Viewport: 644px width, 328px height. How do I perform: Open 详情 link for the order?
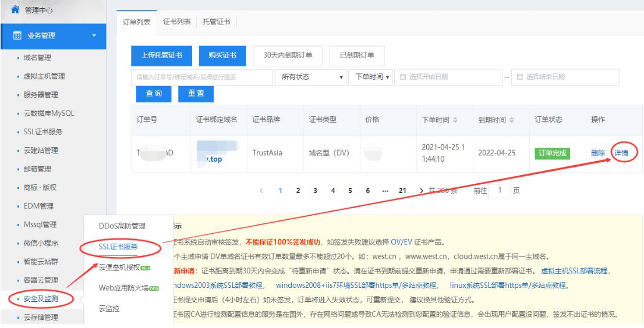621,153
